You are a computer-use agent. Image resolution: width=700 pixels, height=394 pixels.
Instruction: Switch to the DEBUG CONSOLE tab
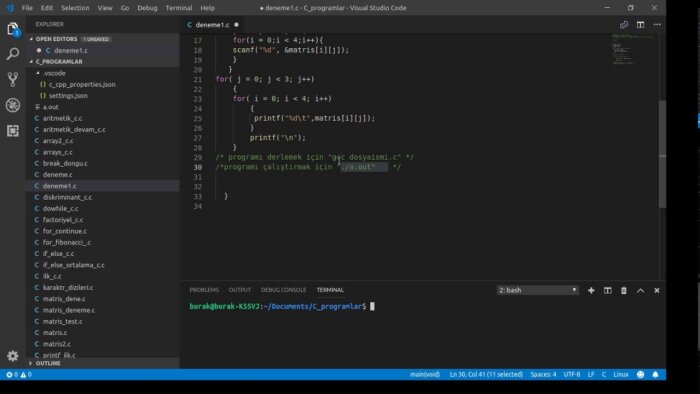[283, 290]
